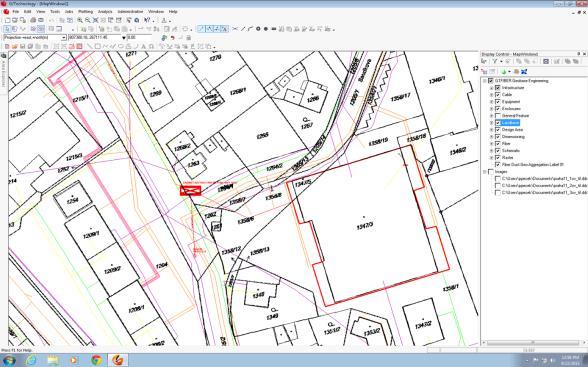Click the coordinates input field
The image size is (588, 367).
97,37
